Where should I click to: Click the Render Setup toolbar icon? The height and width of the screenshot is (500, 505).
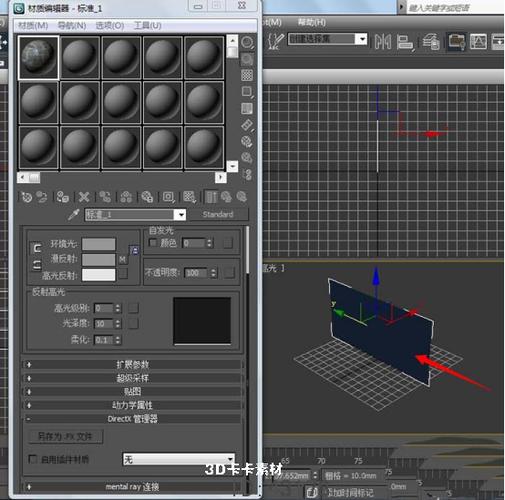coord(478,42)
